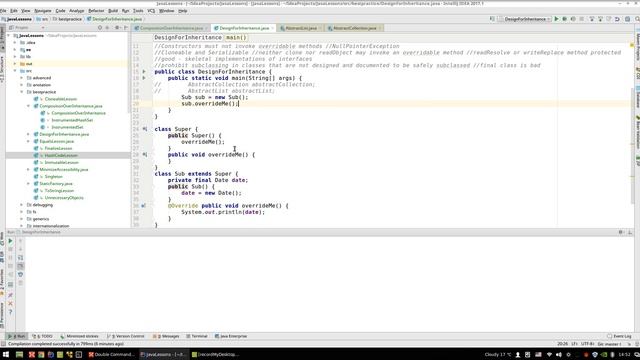Open the Refactor menu
The width and height of the screenshot is (640, 360).
96,11
